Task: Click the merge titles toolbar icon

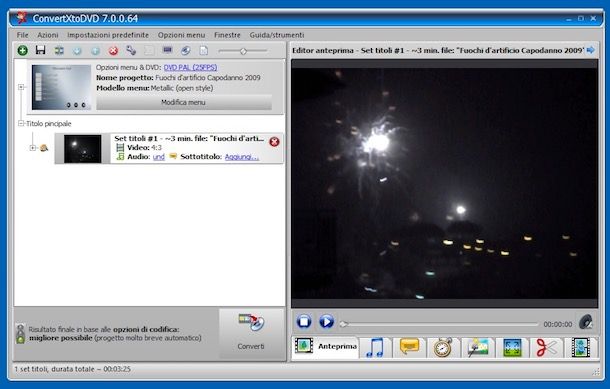Action: (x=59, y=51)
